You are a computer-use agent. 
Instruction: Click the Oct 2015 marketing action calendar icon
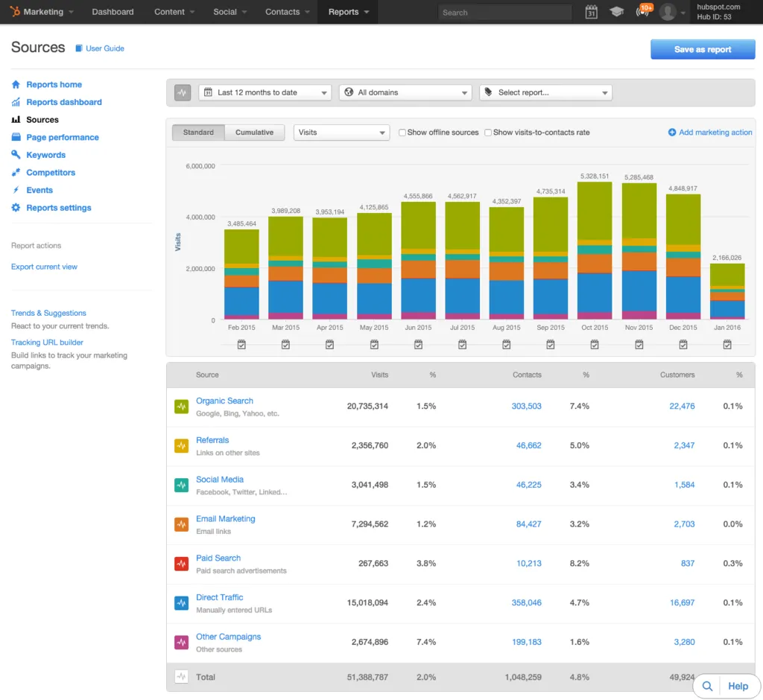[x=595, y=344]
